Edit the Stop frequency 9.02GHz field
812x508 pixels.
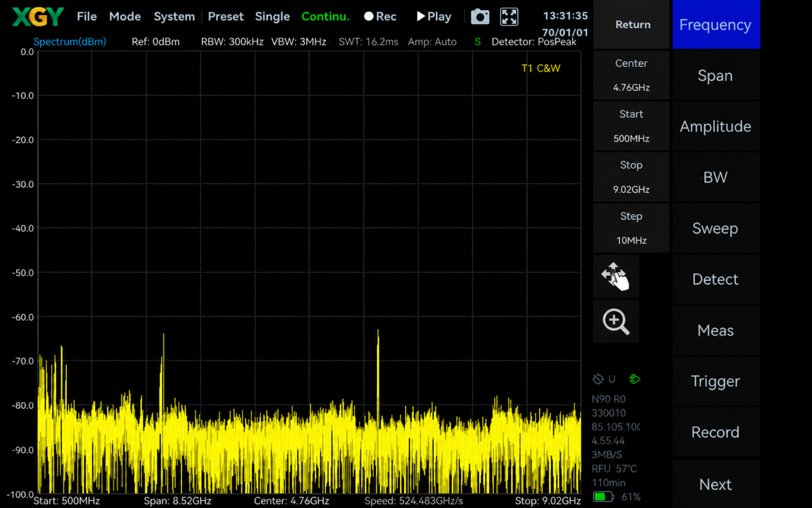(631, 177)
